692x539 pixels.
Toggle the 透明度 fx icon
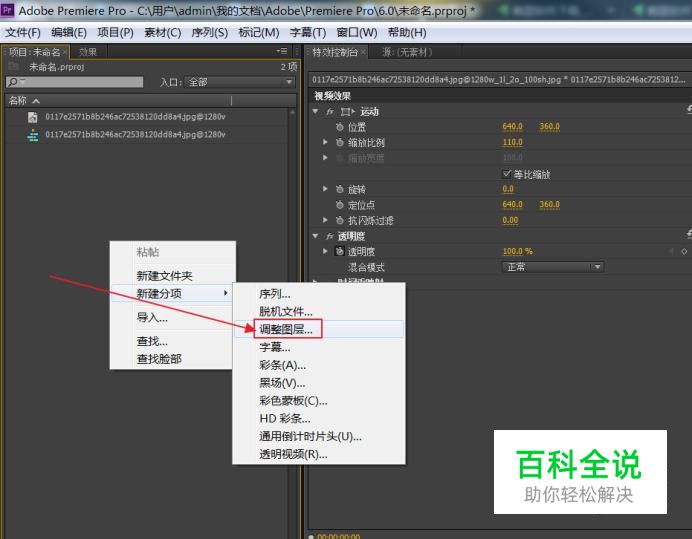(330, 237)
